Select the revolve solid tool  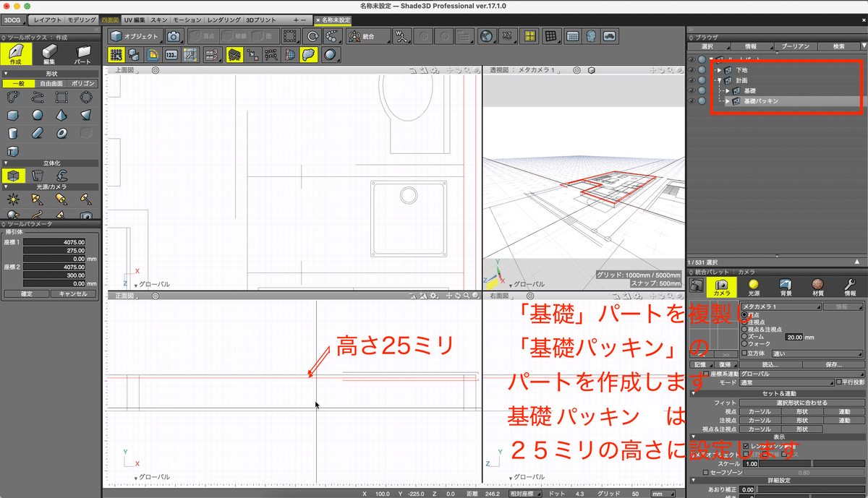(38, 175)
